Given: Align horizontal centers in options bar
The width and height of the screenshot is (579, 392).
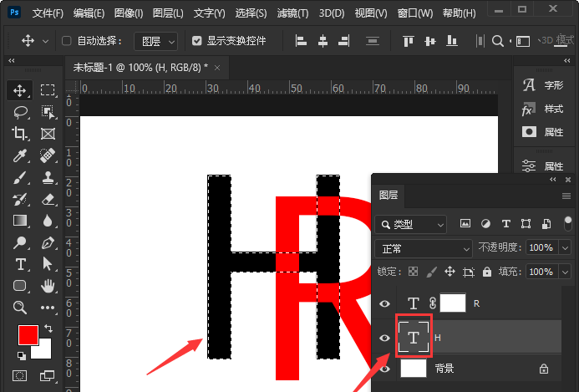Looking at the screenshot, I should [x=323, y=41].
